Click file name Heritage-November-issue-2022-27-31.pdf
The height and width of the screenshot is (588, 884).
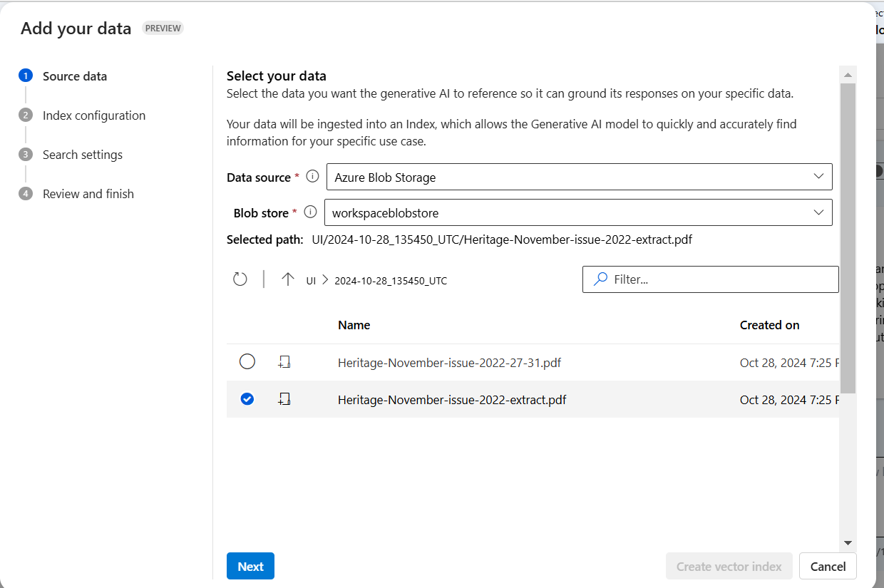coord(449,363)
